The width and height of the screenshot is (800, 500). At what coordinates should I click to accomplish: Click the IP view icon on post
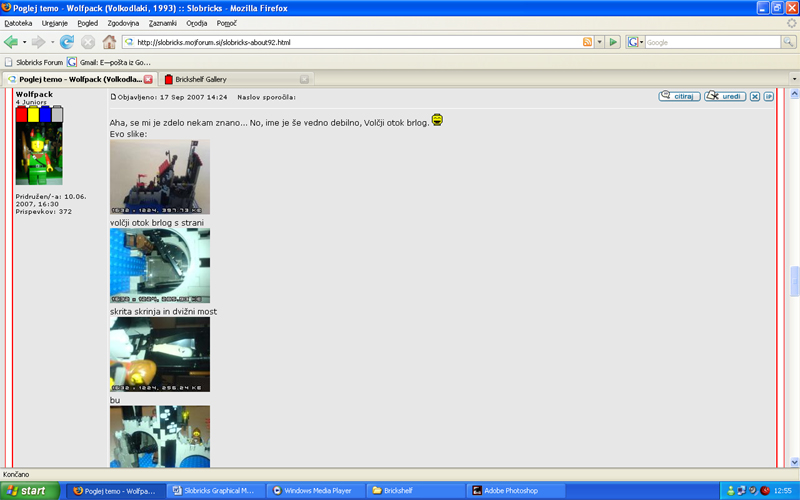768,96
